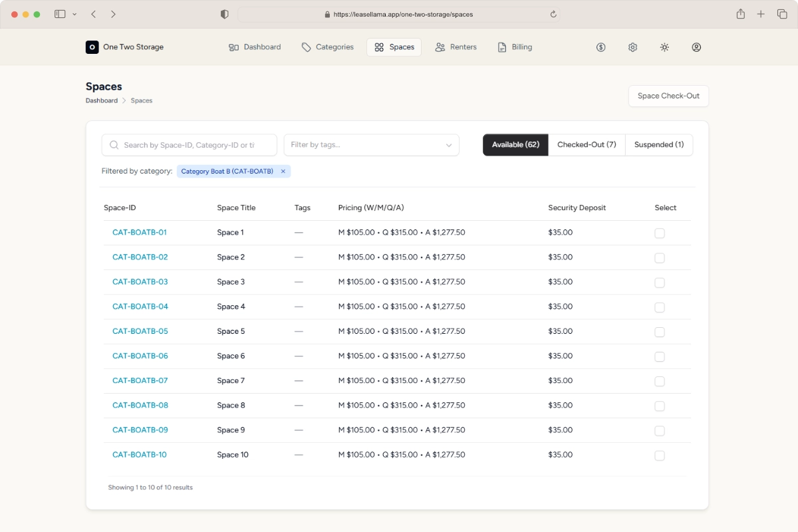Click the Pricing (W/M/Q/A) column header
Image resolution: width=798 pixels, height=532 pixels.
click(x=371, y=207)
